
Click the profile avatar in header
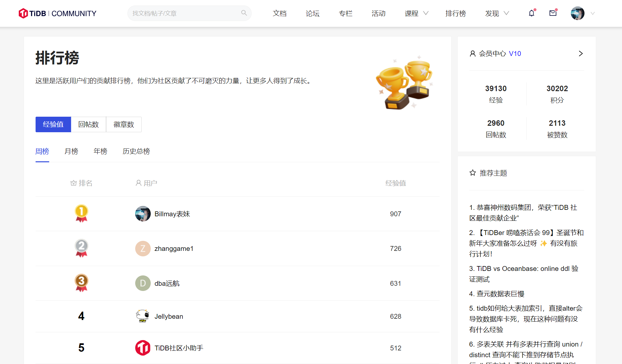point(577,13)
